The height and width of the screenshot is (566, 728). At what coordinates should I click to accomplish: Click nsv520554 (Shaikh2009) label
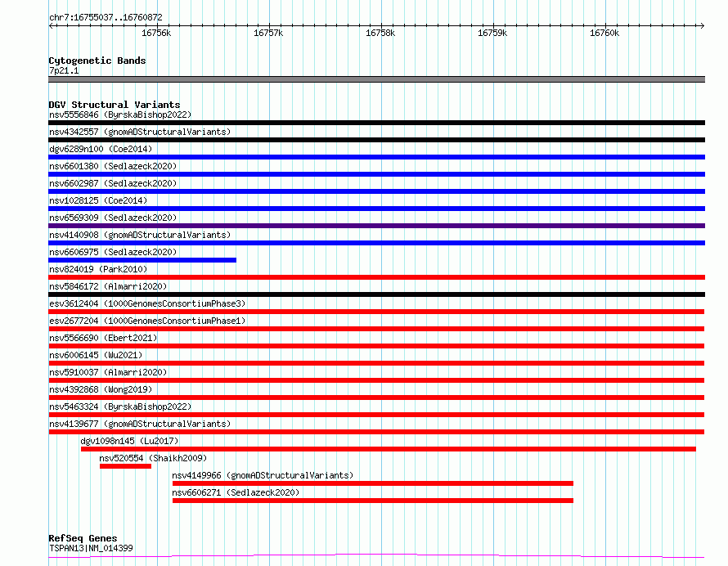pos(153,458)
